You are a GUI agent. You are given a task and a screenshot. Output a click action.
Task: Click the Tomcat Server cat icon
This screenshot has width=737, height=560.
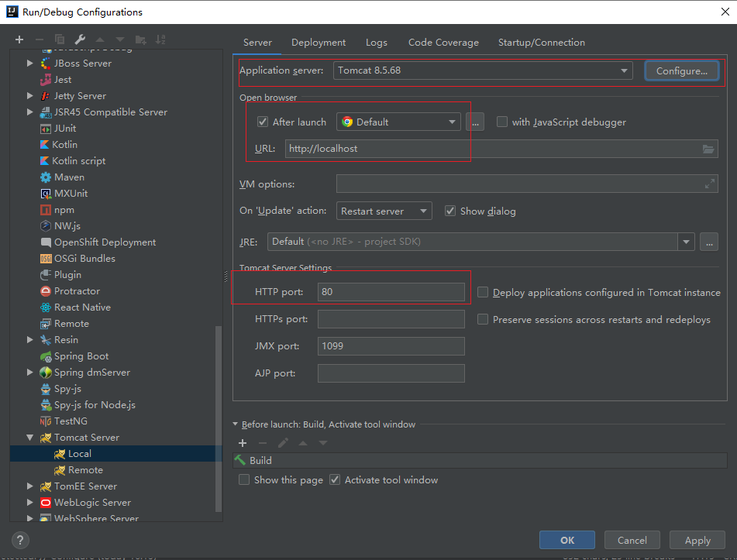46,438
